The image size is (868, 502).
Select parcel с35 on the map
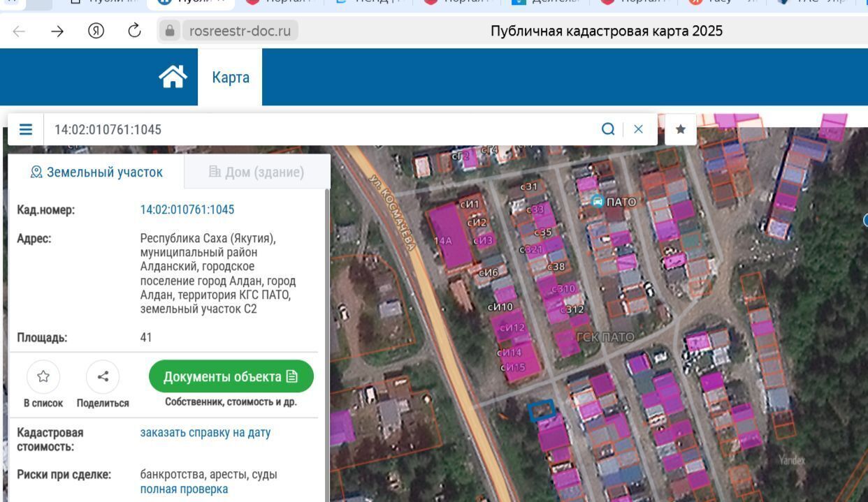click(543, 232)
